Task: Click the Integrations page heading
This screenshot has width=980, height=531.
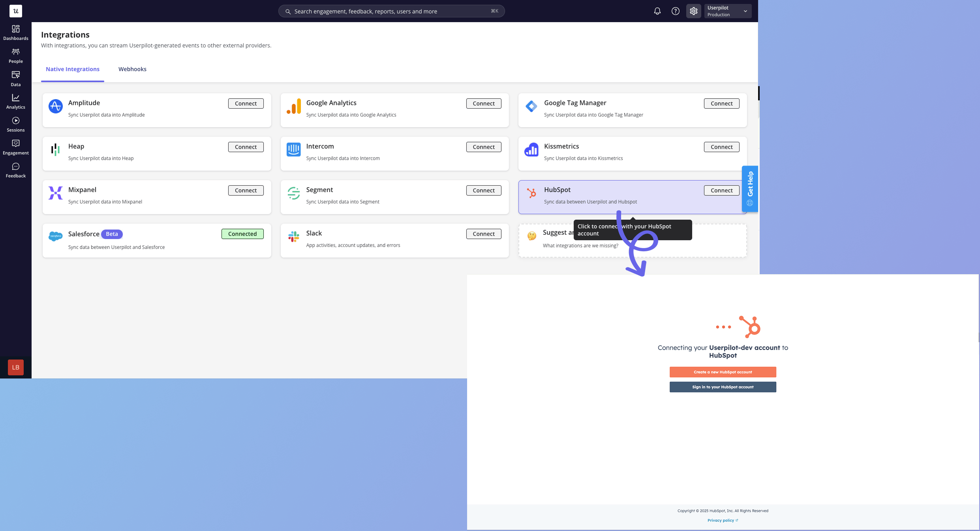Action: pos(65,35)
